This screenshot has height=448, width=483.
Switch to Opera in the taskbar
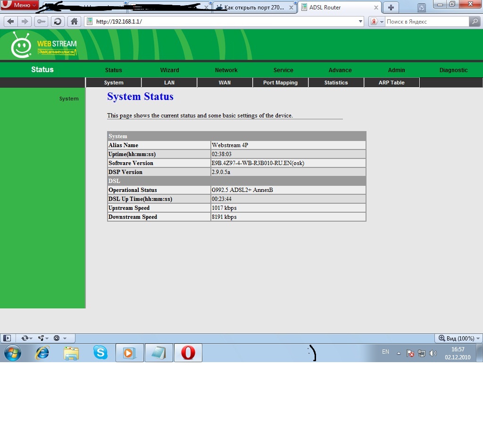coord(188,353)
